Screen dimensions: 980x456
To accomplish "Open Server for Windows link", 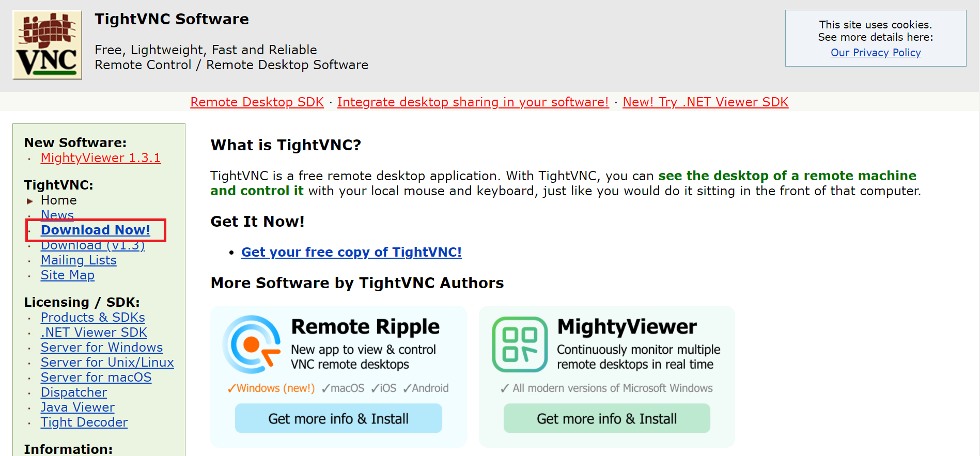I will pyautogui.click(x=102, y=348).
